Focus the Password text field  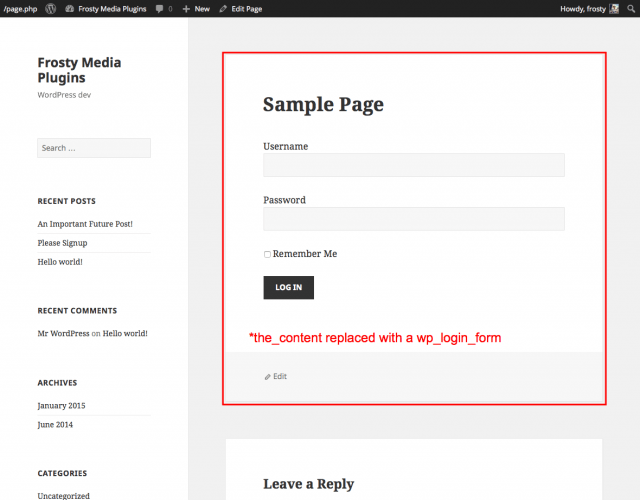413,219
